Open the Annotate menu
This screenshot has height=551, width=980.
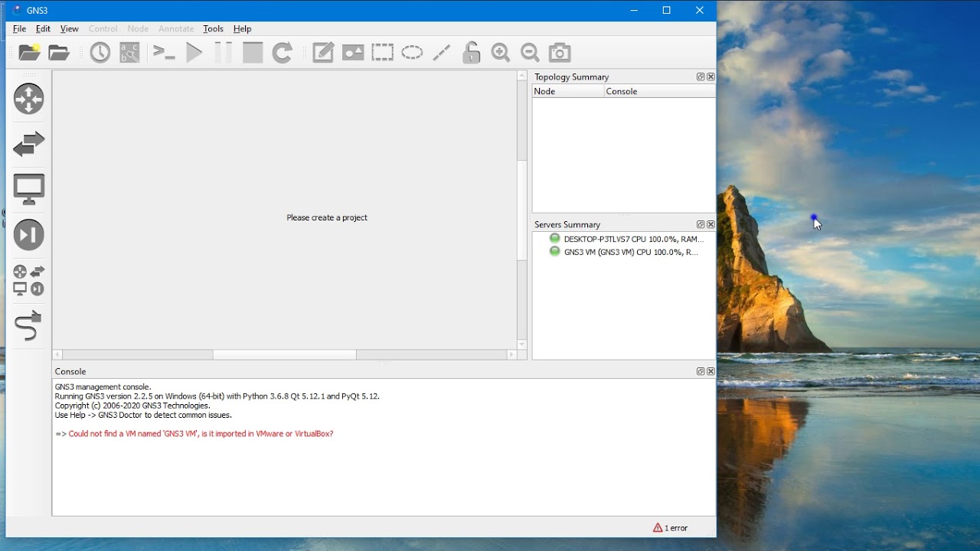[176, 28]
